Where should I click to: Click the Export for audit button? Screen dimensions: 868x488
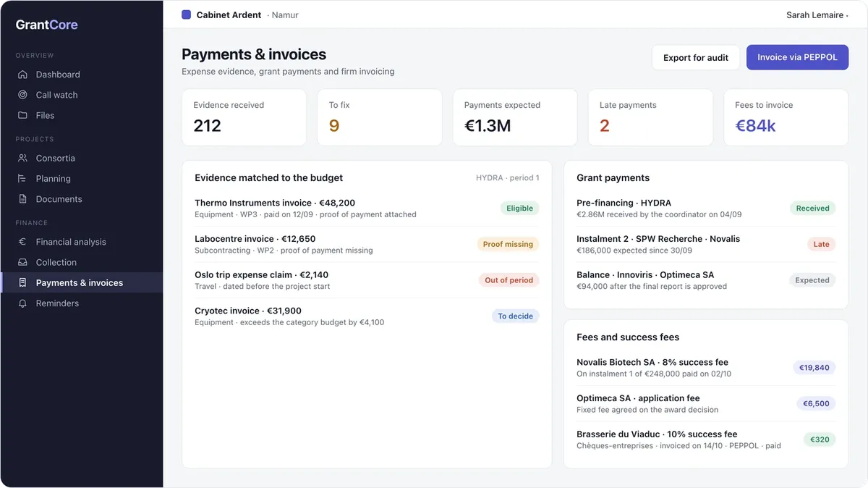(x=696, y=57)
